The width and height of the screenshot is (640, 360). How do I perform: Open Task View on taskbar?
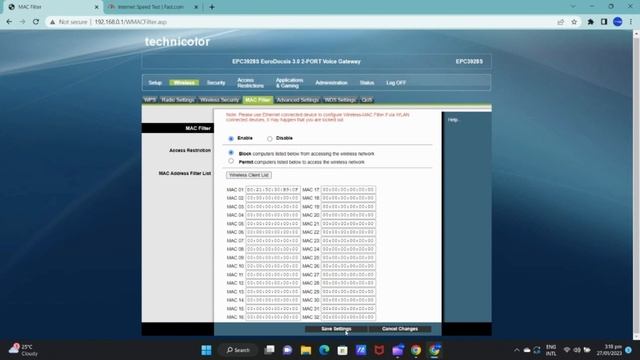[x=269, y=350]
